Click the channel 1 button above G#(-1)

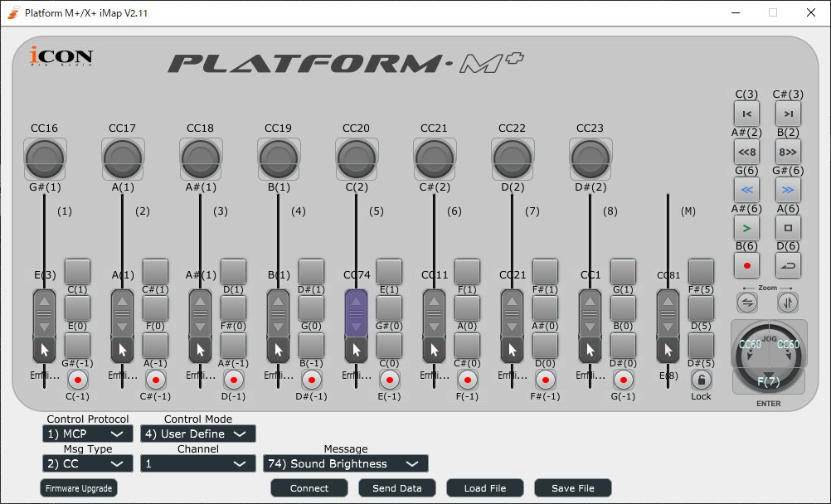(77, 346)
